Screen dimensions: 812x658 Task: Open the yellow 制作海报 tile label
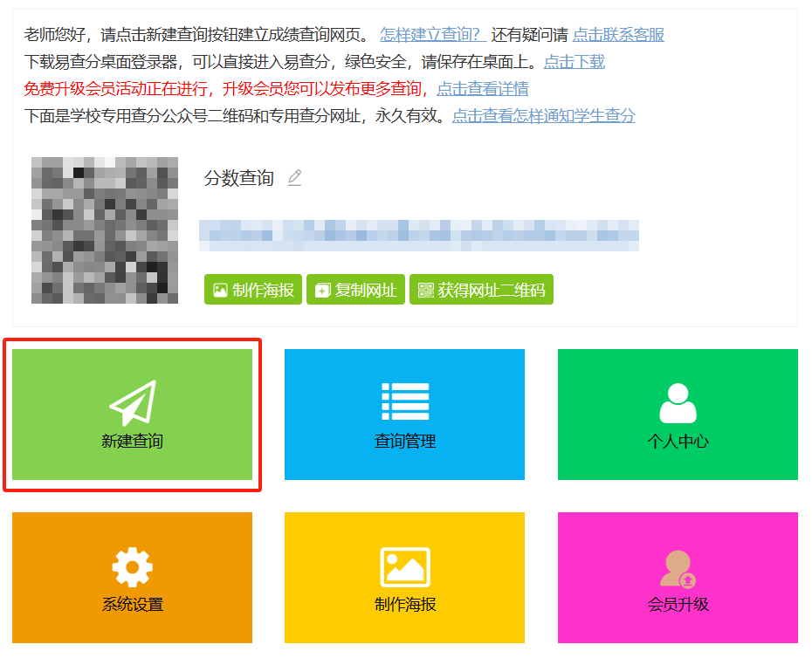pyautogui.click(x=405, y=604)
